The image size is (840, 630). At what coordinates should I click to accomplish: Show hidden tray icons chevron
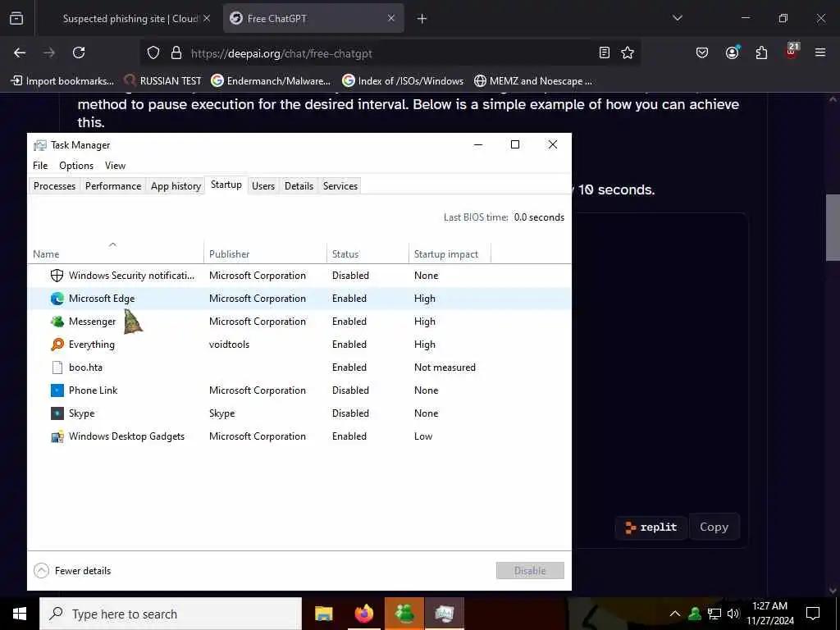[675, 614]
